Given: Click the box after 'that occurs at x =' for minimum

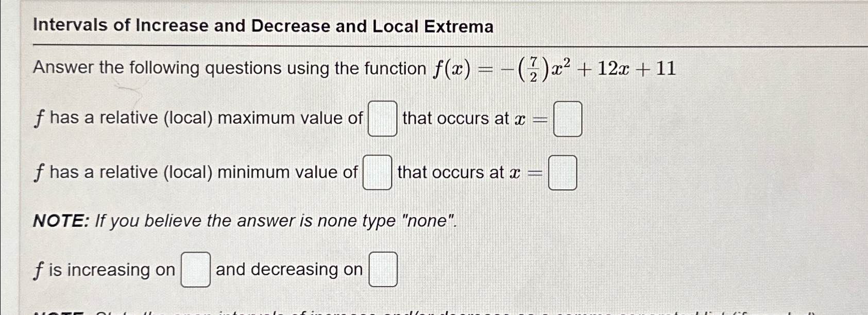Looking at the screenshot, I should (564, 173).
